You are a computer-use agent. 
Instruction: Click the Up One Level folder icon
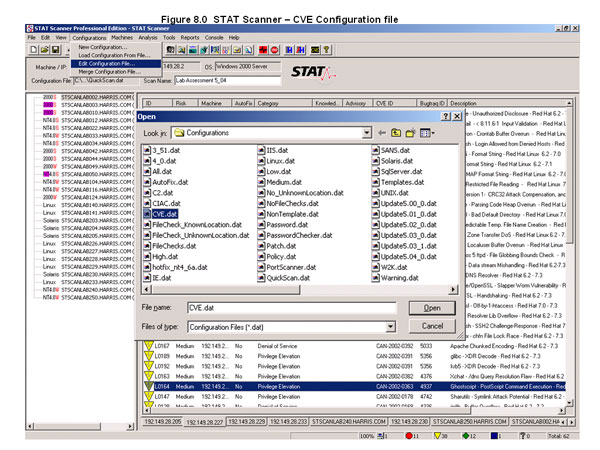[x=396, y=133]
